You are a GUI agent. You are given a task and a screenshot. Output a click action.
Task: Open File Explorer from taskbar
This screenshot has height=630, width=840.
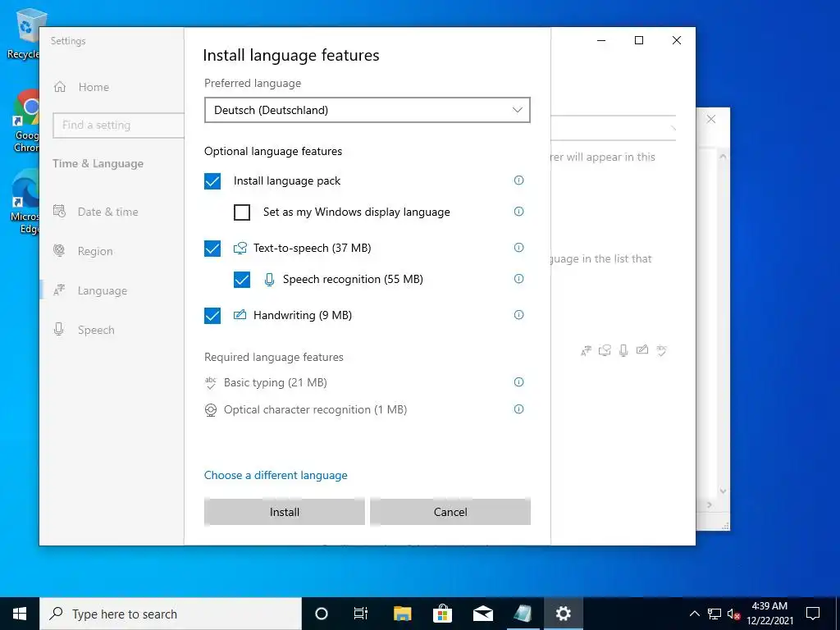coord(402,614)
